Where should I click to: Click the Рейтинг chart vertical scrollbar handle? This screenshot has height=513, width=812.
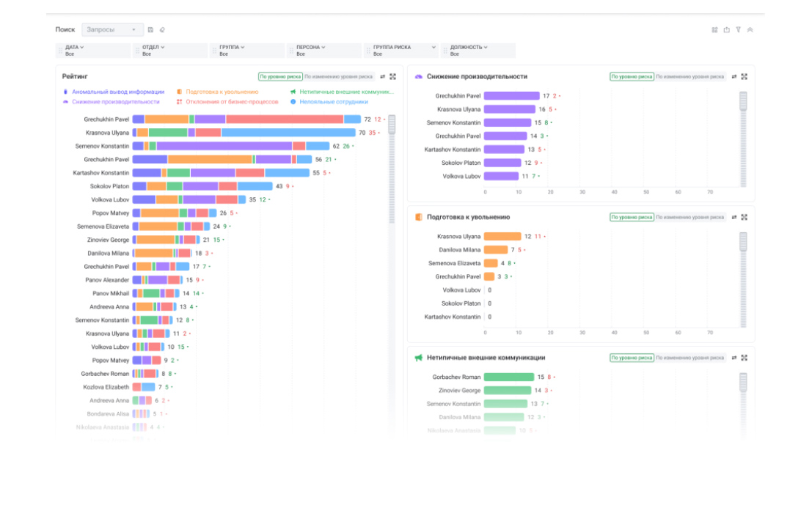[392, 124]
